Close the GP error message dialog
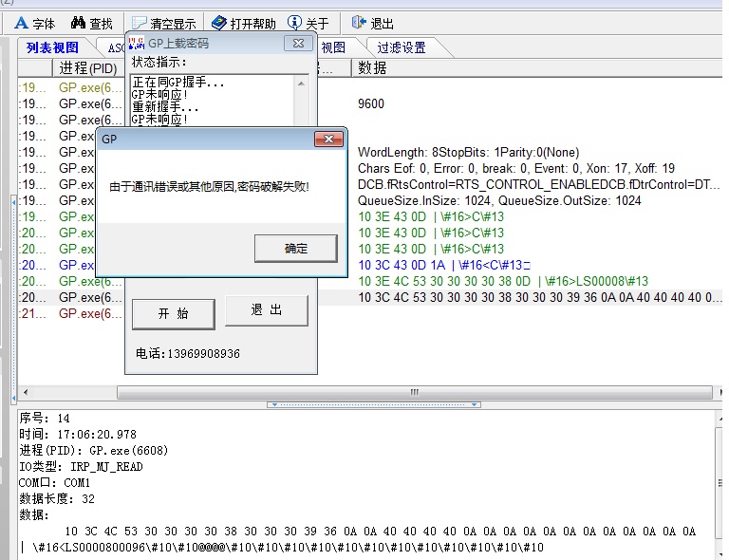Image resolution: width=729 pixels, height=560 pixels. pos(328,140)
